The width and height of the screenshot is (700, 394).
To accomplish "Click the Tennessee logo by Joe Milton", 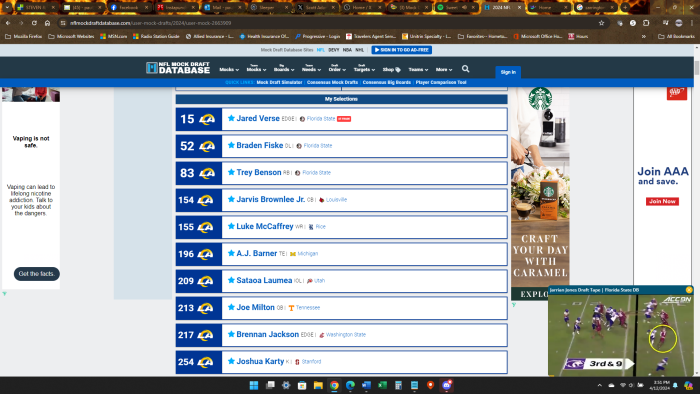I will (291, 308).
